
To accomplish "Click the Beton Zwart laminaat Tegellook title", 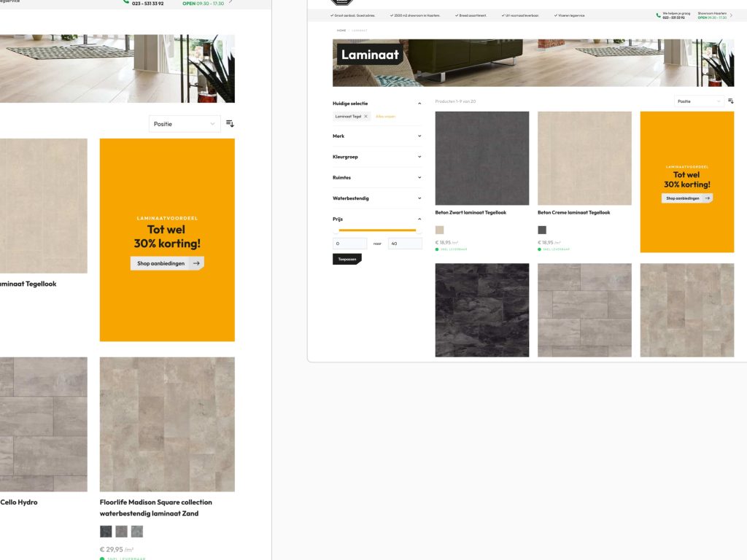I will (x=471, y=212).
